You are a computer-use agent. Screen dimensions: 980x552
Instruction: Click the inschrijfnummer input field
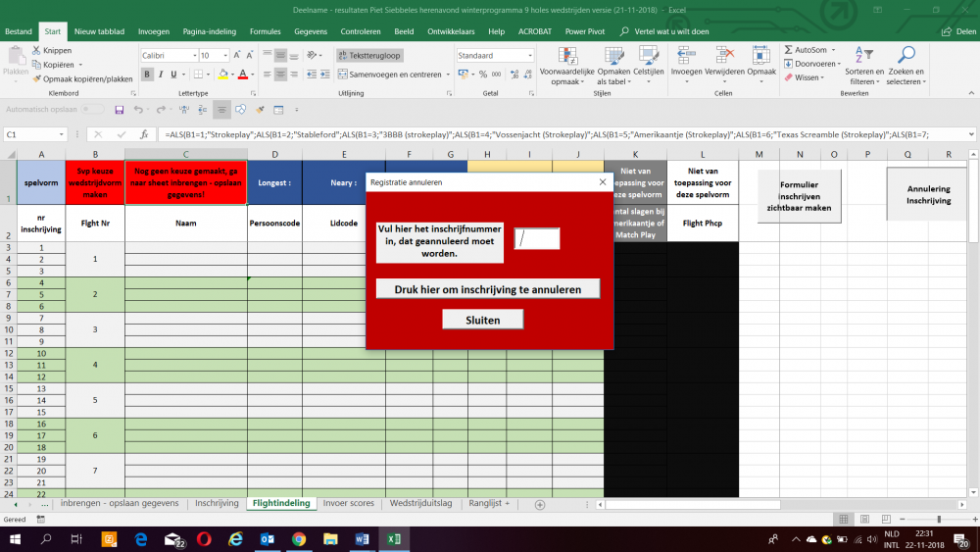point(537,238)
